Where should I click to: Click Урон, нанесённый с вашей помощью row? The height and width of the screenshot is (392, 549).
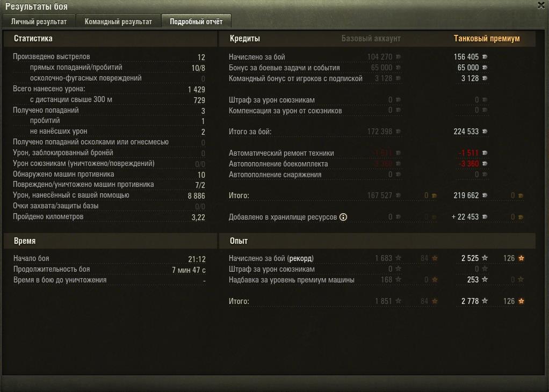pyautogui.click(x=109, y=195)
